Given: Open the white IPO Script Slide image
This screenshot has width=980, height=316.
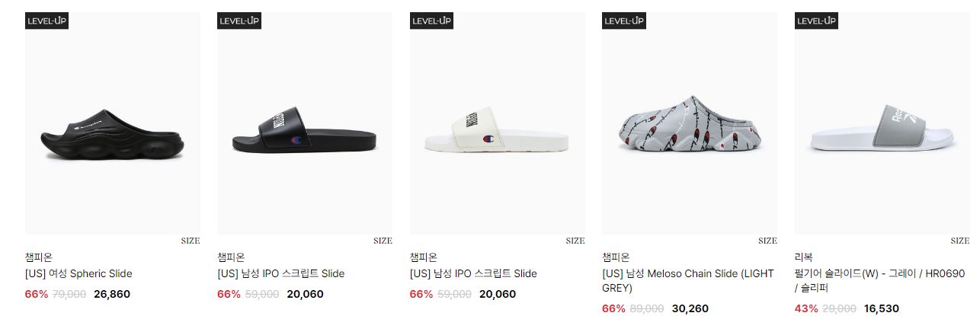Looking at the screenshot, I should 498,123.
